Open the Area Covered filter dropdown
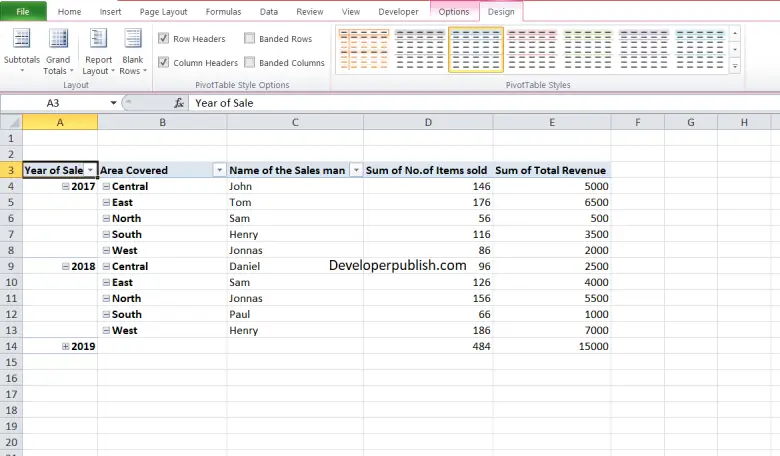The height and width of the screenshot is (456, 780). pos(219,171)
